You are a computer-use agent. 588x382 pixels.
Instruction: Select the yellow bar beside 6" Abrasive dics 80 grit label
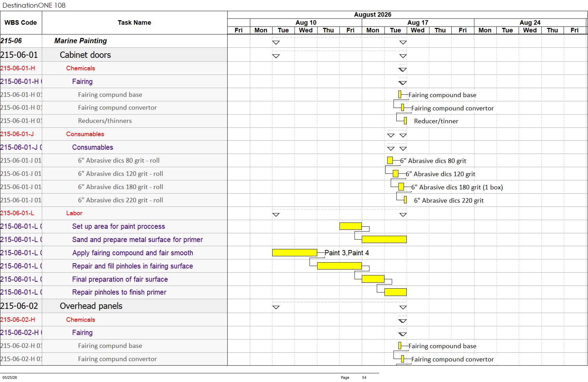390,160
